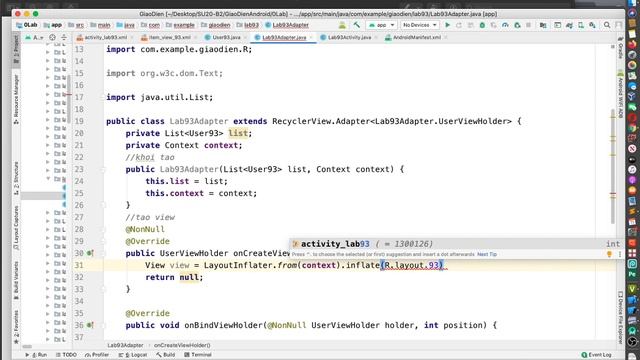Open the Terminal tool window button
The width and height of the screenshot is (640, 360).
pyautogui.click(x=198, y=355)
